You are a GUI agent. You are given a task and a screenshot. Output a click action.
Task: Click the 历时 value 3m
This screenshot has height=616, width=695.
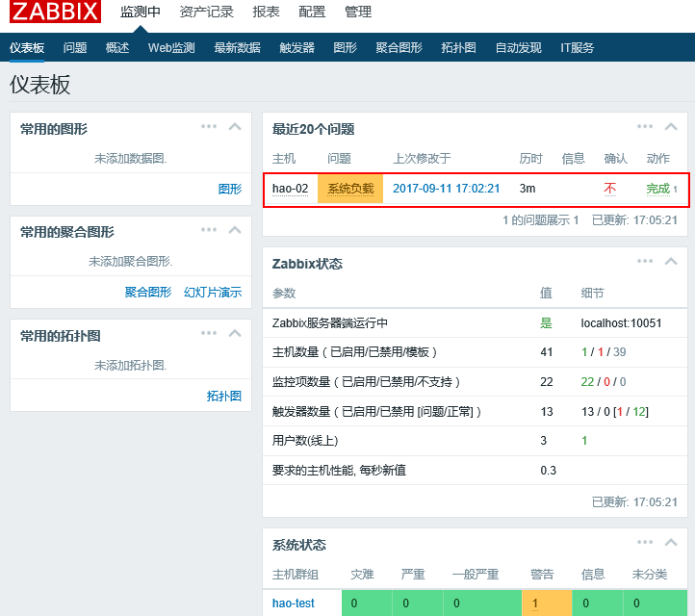[x=528, y=189]
